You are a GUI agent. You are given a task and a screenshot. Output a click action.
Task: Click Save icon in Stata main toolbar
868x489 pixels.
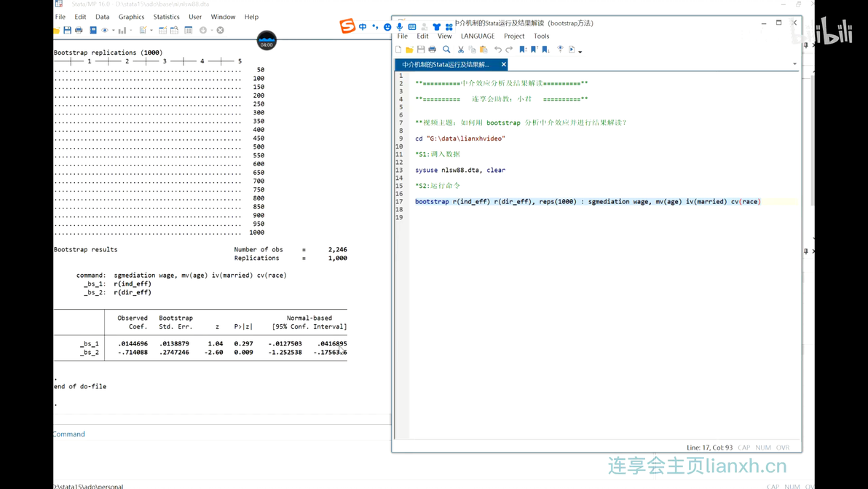68,31
